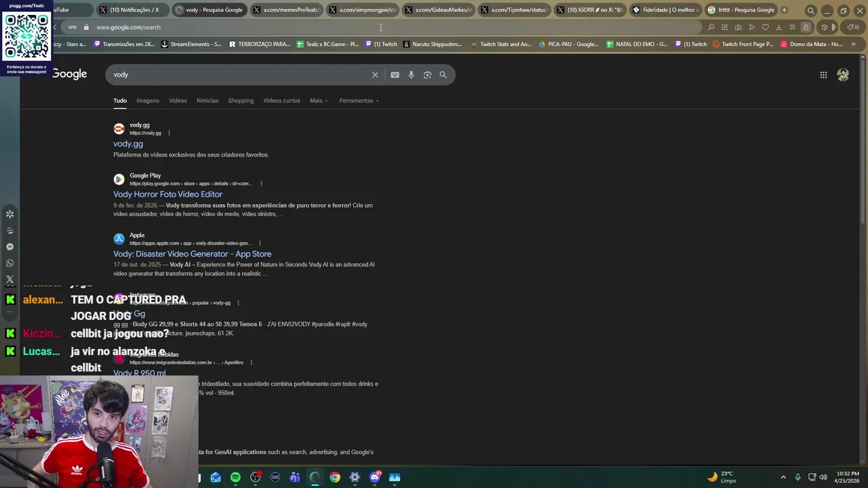
Task: Switch to Fidelidade browser tab
Action: 665,10
